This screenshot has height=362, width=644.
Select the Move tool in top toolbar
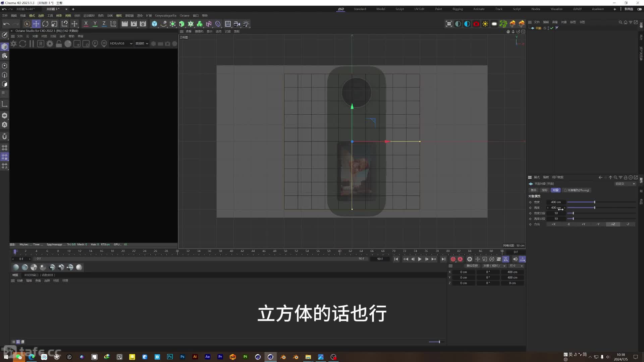36,24
